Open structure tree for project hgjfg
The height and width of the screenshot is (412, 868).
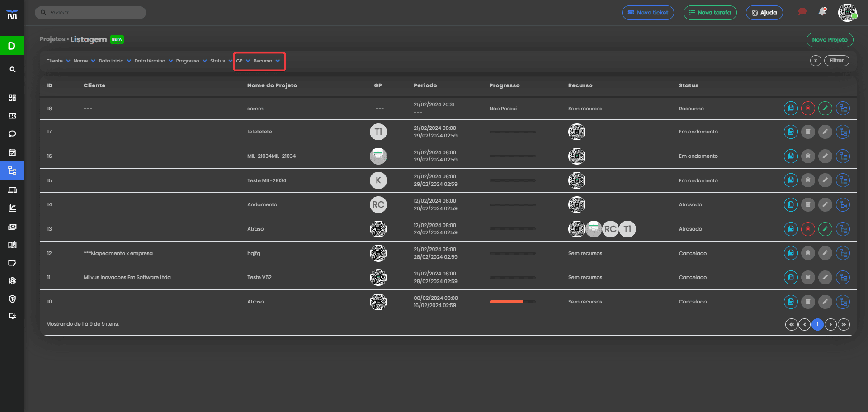click(x=843, y=253)
